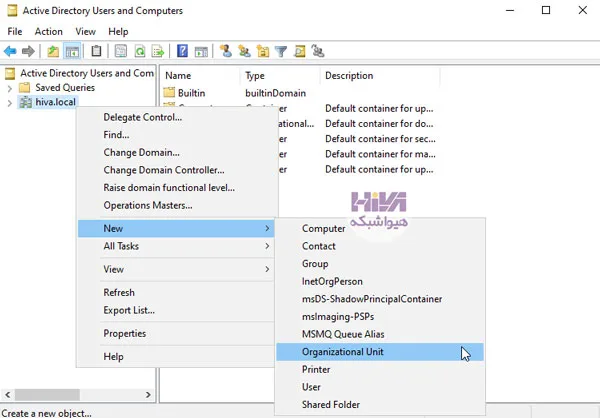
Task: Open the View submenu in context menu
Action: 176,269
